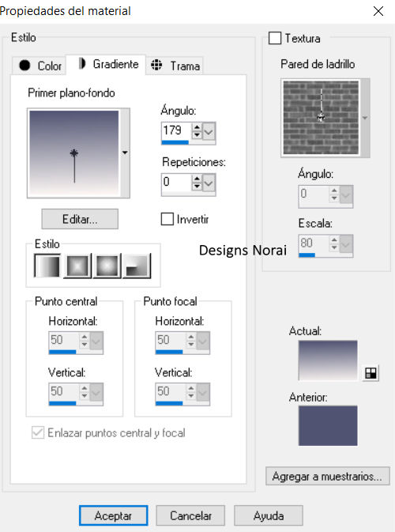Click the Trama pattern tab icon
Viewport: 395px width, 532px height.
(x=156, y=65)
